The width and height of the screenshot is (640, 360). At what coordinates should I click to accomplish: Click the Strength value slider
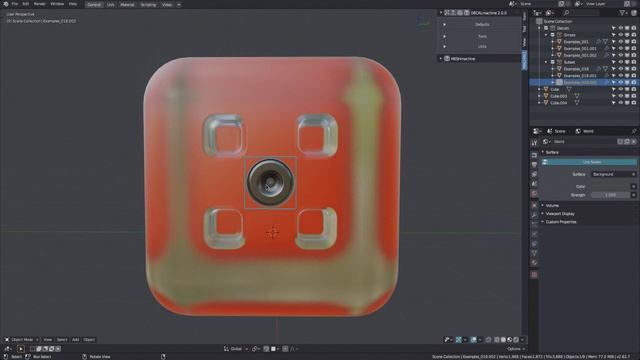(610, 195)
